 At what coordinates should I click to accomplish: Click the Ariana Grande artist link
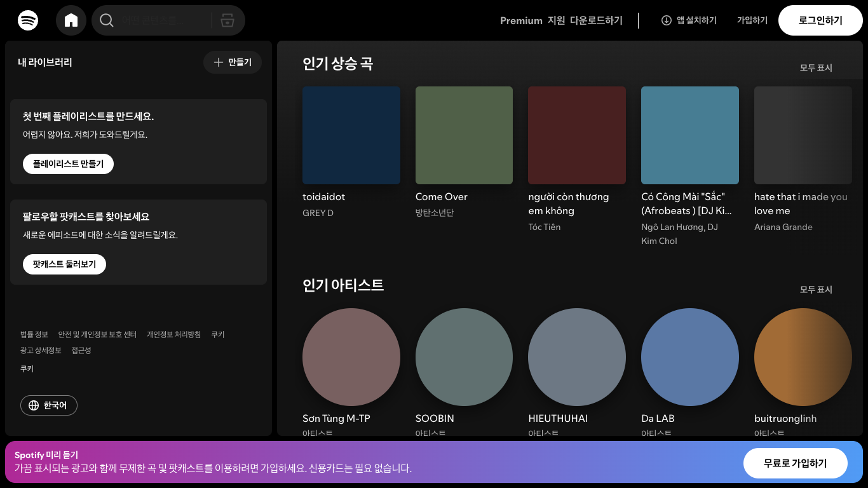(783, 227)
